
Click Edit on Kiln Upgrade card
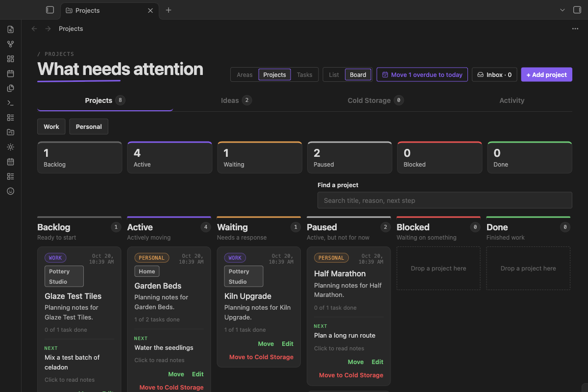(x=288, y=343)
